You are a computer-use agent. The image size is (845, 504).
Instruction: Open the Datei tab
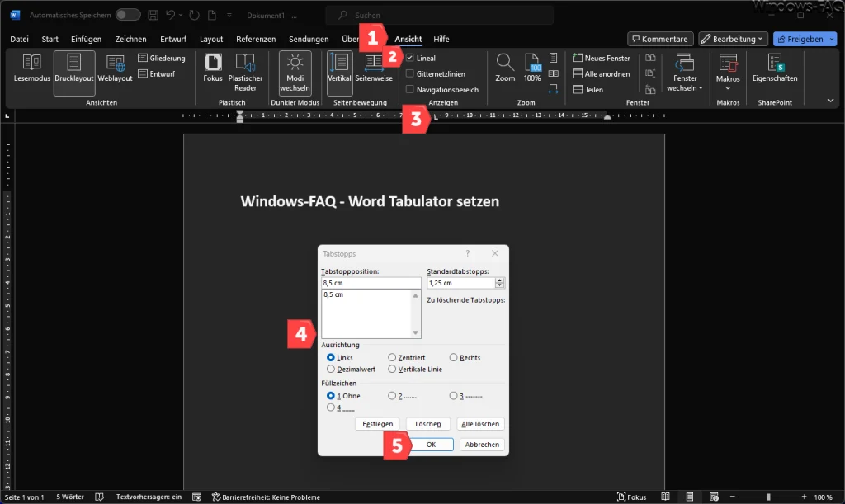pos(20,39)
